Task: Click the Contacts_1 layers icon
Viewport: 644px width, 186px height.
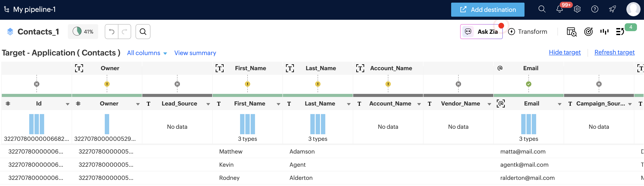Action: [10, 32]
